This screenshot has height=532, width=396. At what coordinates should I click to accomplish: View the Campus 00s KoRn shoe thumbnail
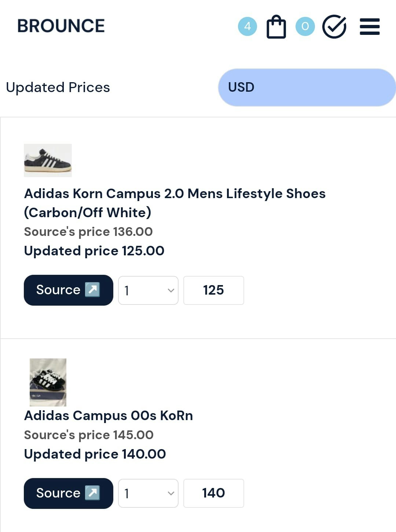pos(48,382)
